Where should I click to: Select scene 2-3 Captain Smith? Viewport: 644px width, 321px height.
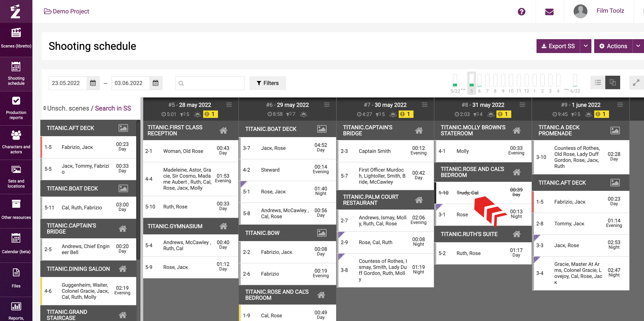click(x=385, y=151)
